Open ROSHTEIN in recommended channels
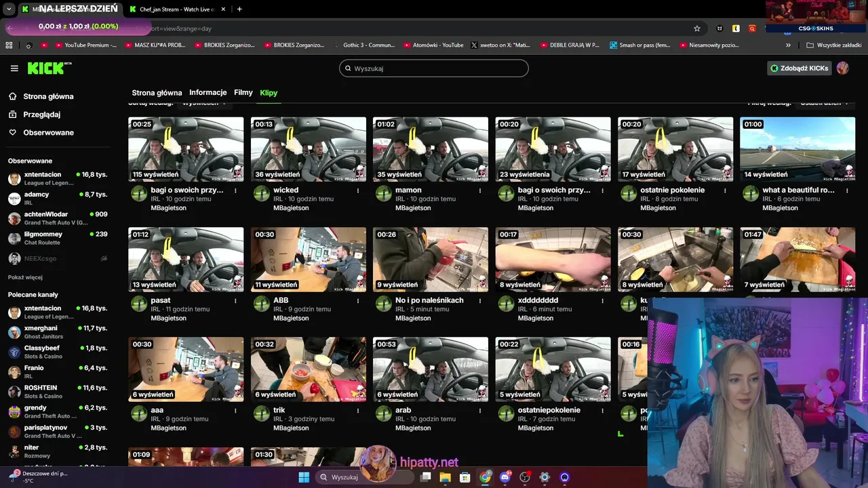868x488 pixels. (58, 392)
